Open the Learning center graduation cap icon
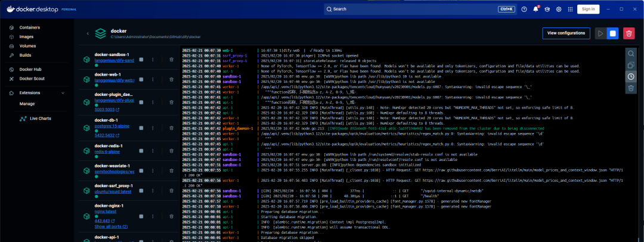 pyautogui.click(x=547, y=9)
